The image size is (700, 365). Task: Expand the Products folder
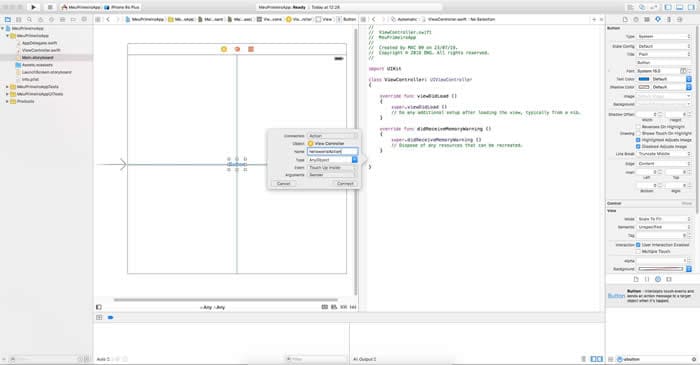7,102
